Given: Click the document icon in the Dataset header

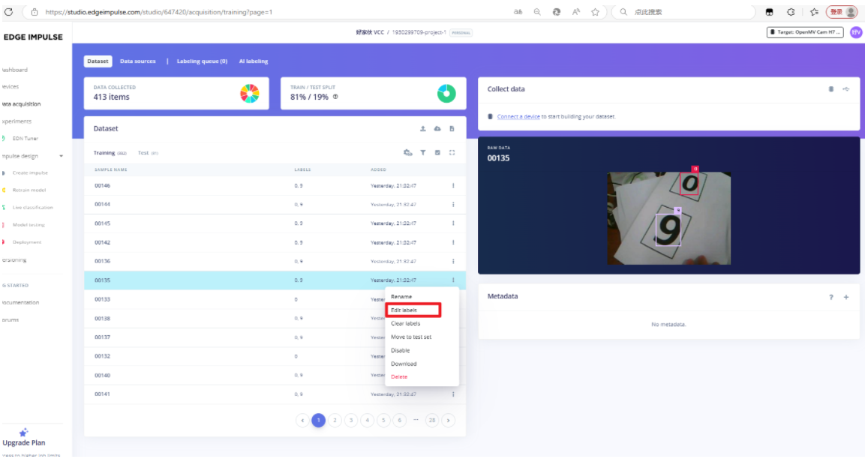Looking at the screenshot, I should pos(452,129).
